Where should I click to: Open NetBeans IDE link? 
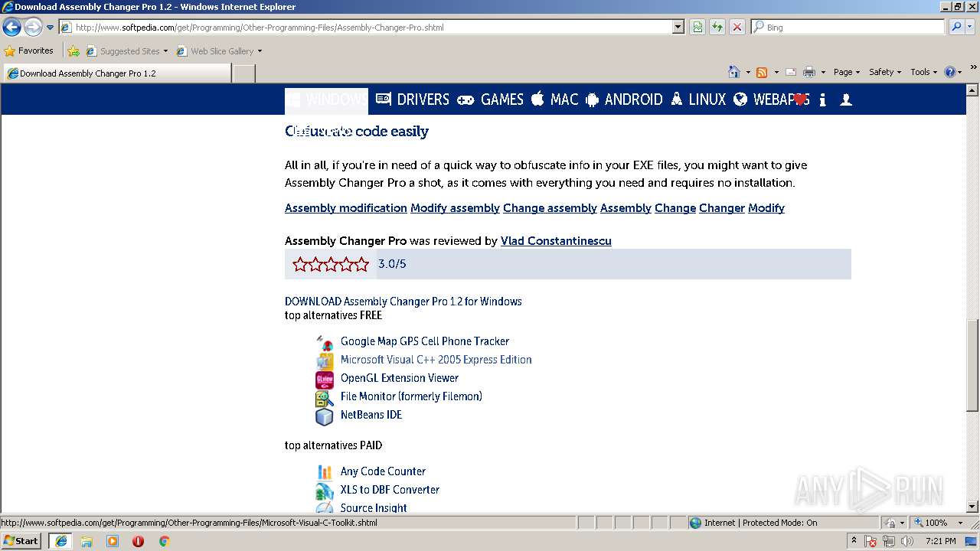point(371,415)
